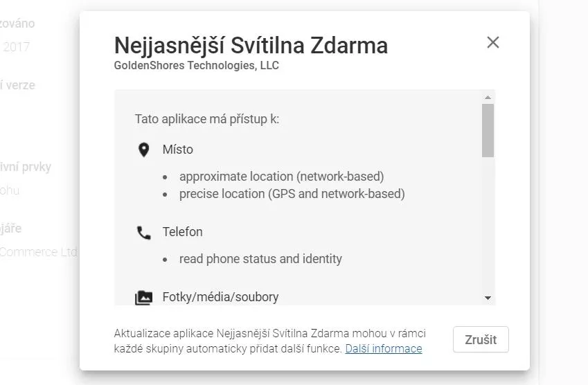Click the permissions list scrollbar thumb

click(x=488, y=130)
